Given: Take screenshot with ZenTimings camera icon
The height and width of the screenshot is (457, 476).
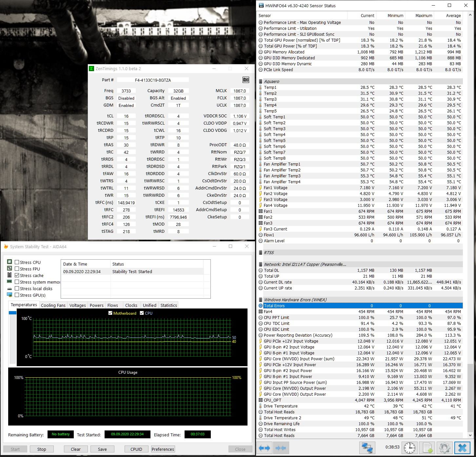Looking at the screenshot, I should click(x=246, y=80).
